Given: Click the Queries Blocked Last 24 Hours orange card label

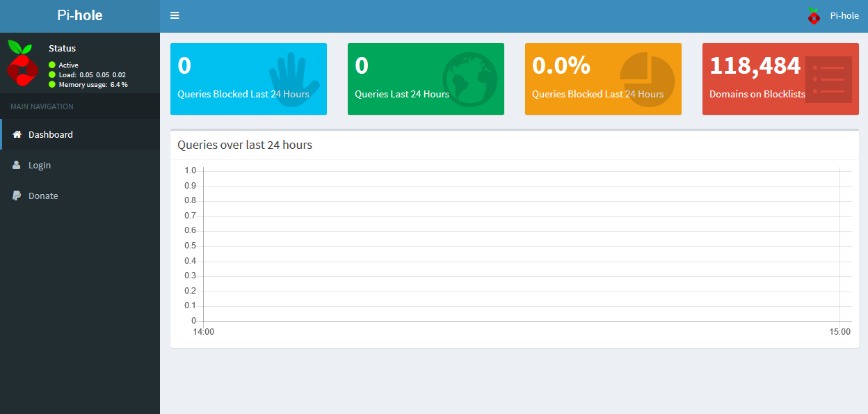Looking at the screenshot, I should 598,94.
